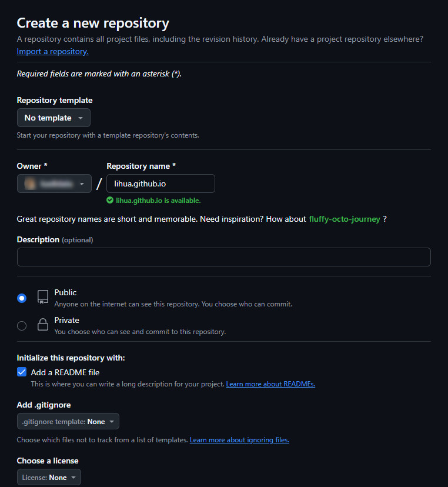Expand the Owner dropdown
The image size is (448, 487).
54,184
